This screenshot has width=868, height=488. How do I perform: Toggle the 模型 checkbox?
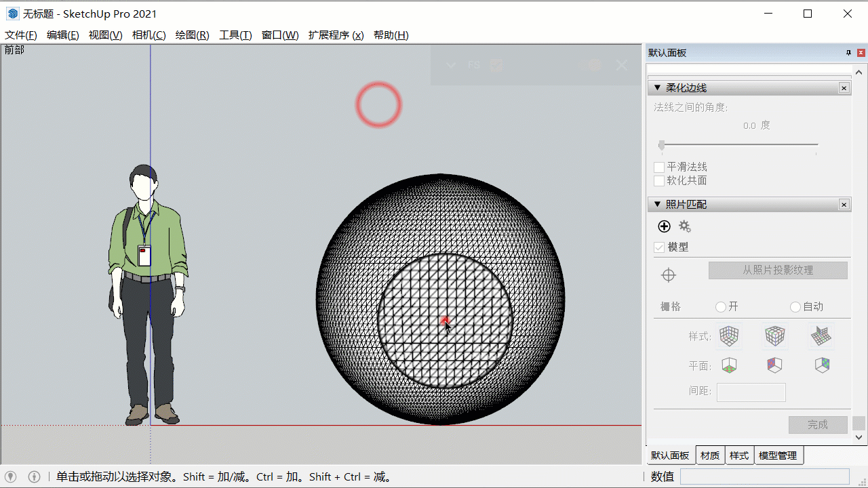pyautogui.click(x=659, y=247)
